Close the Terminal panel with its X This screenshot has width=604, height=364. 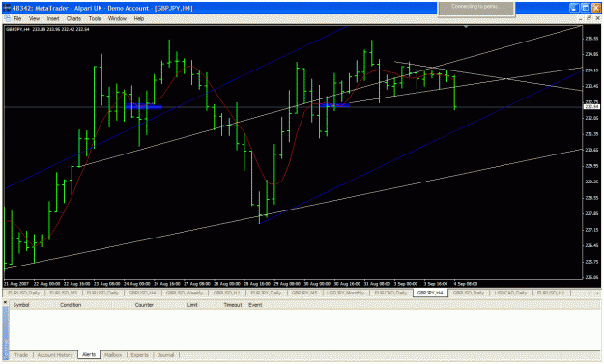point(5,302)
